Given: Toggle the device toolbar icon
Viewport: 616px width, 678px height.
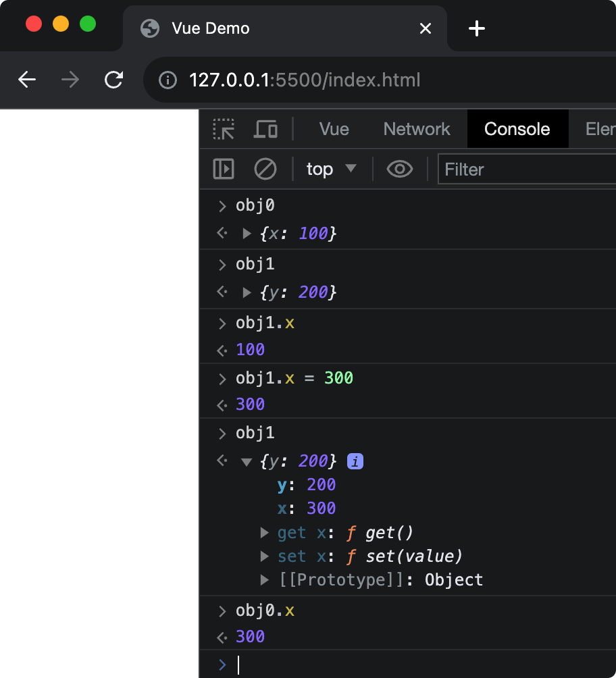Looking at the screenshot, I should click(265, 129).
